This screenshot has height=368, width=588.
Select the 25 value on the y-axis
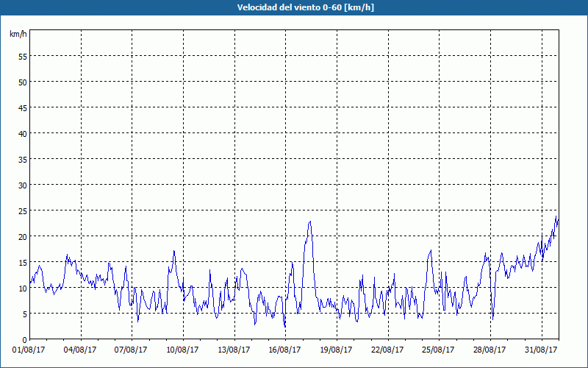[23, 212]
